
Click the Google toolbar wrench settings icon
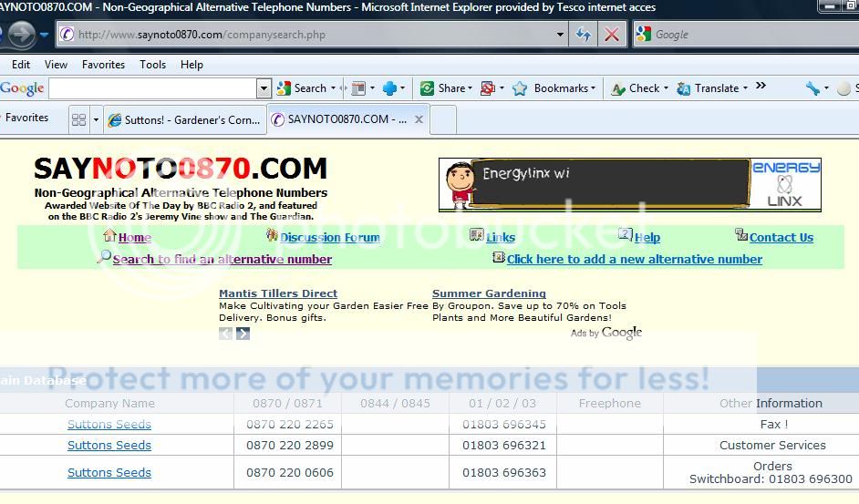(812, 88)
